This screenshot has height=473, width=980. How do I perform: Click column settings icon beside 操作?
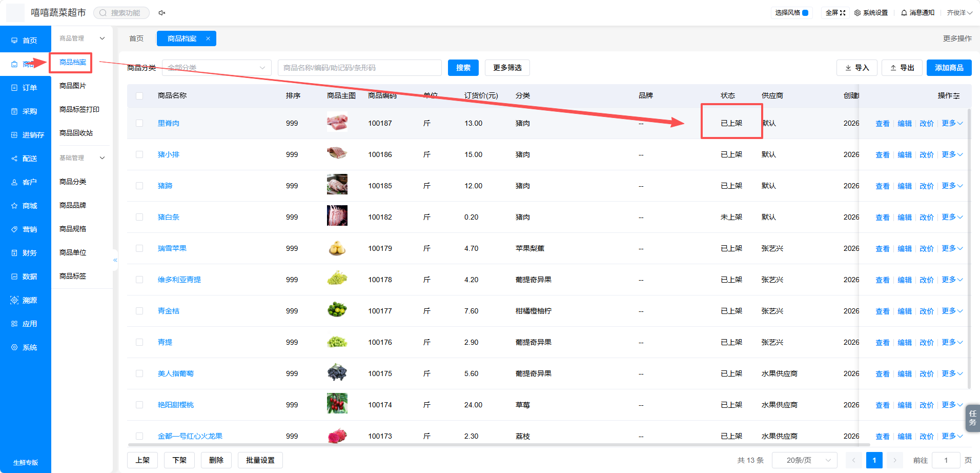tap(956, 96)
